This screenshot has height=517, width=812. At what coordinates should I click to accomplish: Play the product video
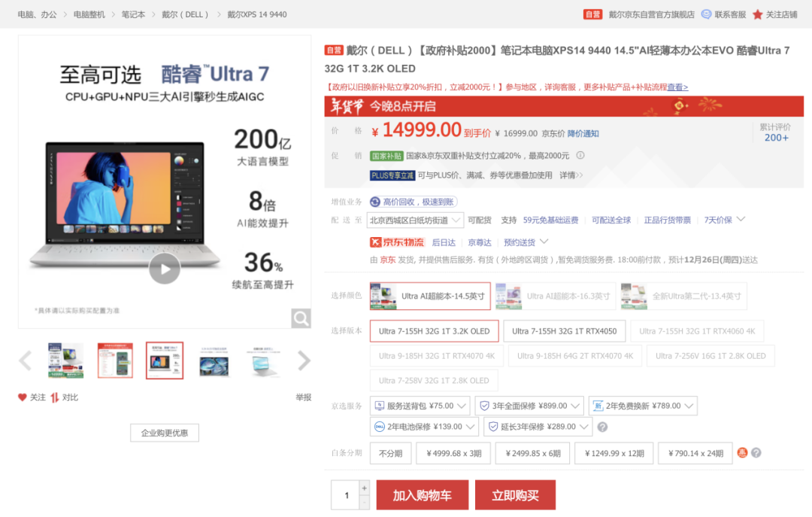pos(164,269)
